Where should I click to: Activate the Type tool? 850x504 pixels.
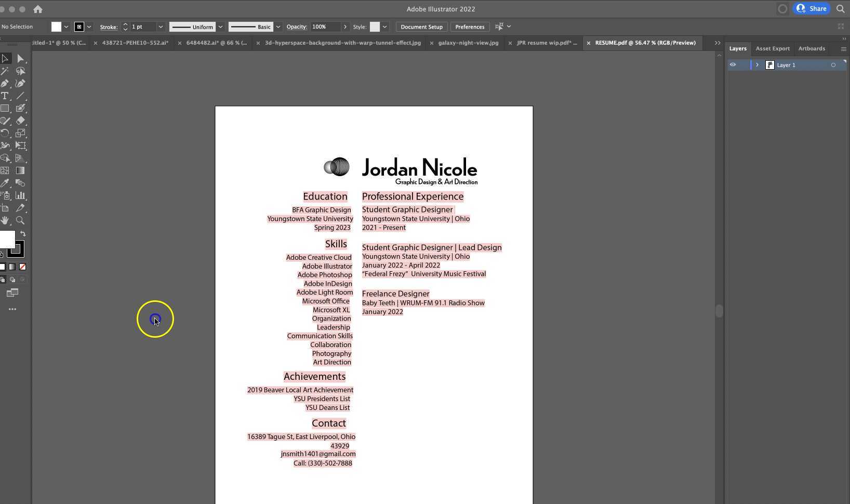5,96
